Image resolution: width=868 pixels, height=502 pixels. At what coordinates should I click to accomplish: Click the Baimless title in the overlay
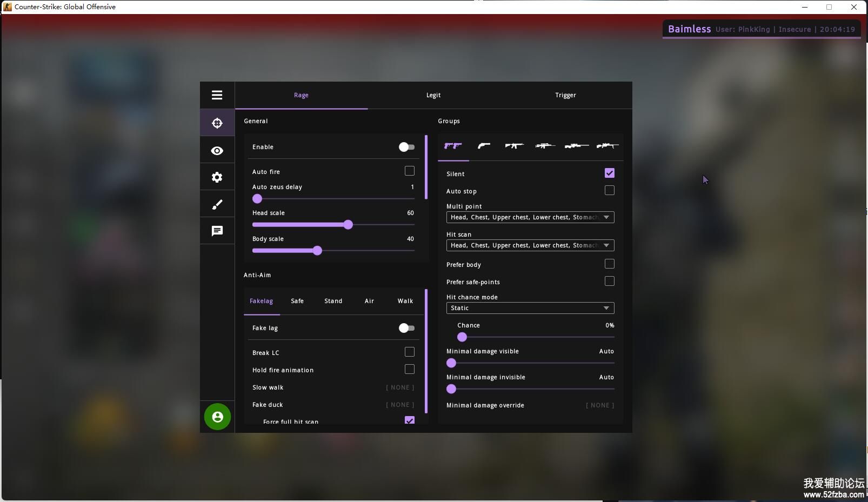[x=689, y=29]
